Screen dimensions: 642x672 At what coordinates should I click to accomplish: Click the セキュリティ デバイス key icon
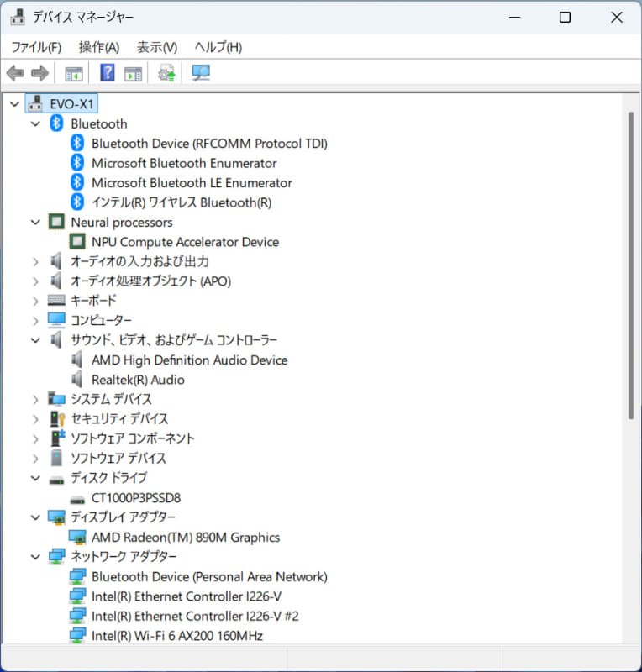pyautogui.click(x=57, y=418)
